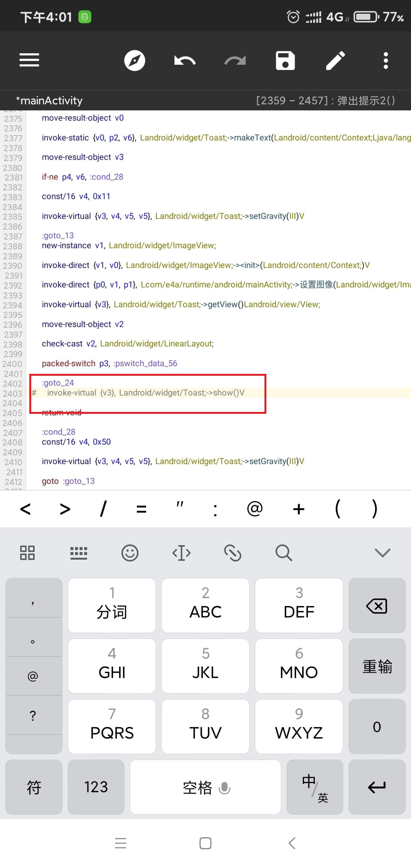The height and width of the screenshot is (868, 411).
Task: Insert plus sign from shortcut bar
Action: (x=299, y=509)
